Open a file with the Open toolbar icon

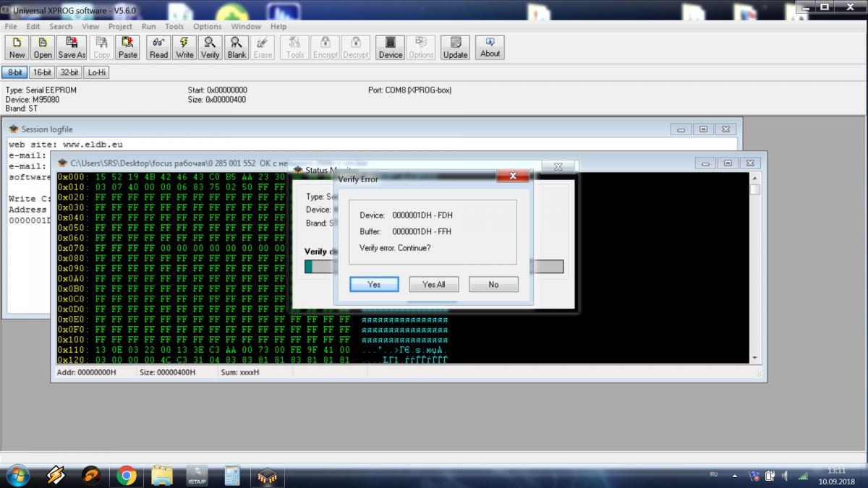click(x=43, y=48)
